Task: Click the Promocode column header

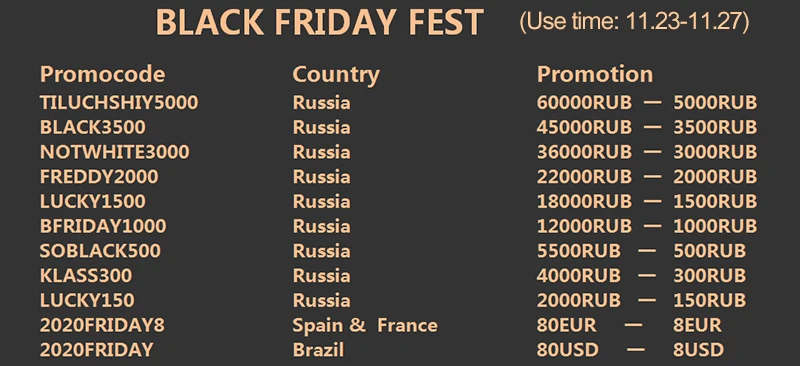Action: 103,75
